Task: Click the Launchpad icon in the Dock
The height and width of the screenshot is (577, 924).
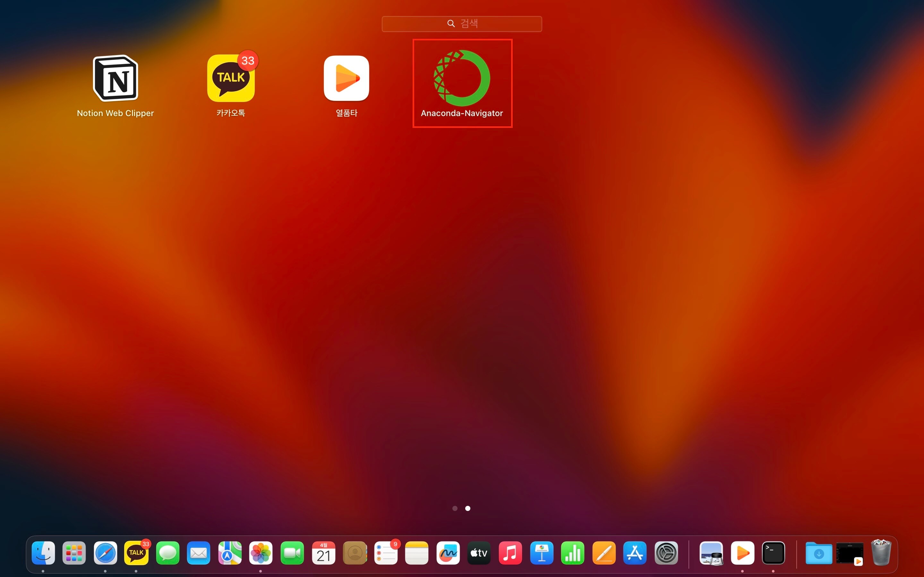Action: pyautogui.click(x=74, y=553)
